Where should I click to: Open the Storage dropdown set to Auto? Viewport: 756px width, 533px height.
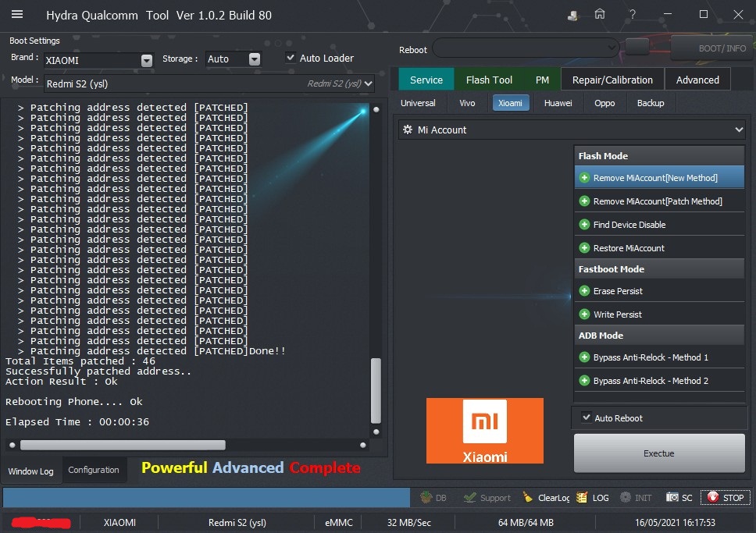click(x=234, y=59)
